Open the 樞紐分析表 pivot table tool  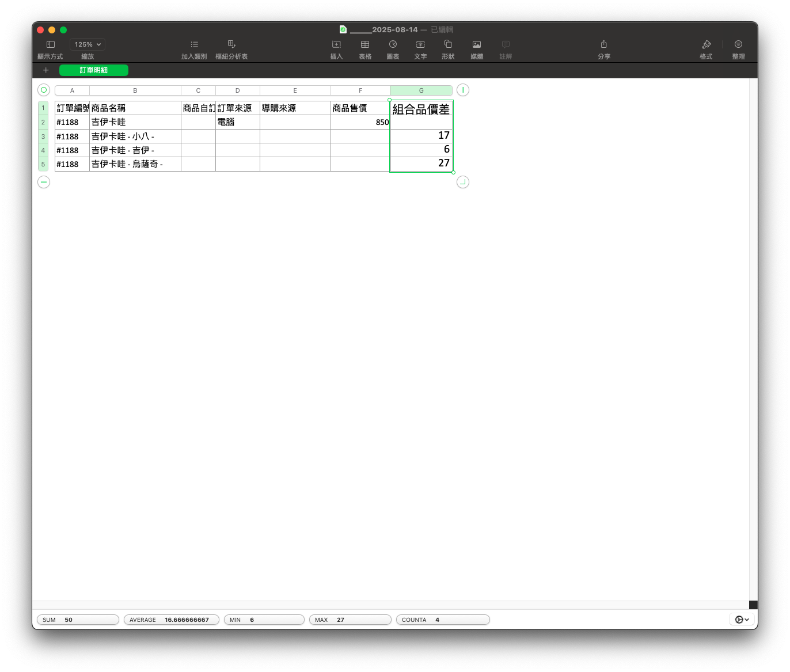click(231, 45)
